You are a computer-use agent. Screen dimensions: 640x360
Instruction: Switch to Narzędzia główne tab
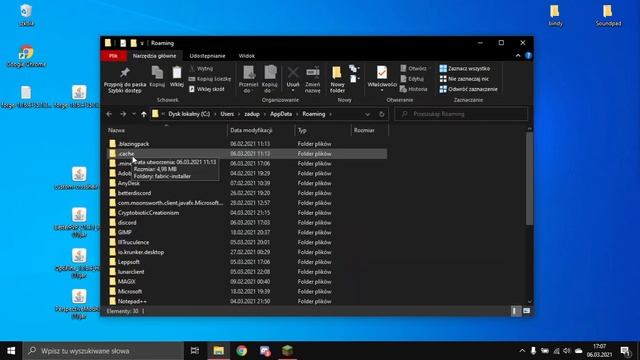click(154, 56)
